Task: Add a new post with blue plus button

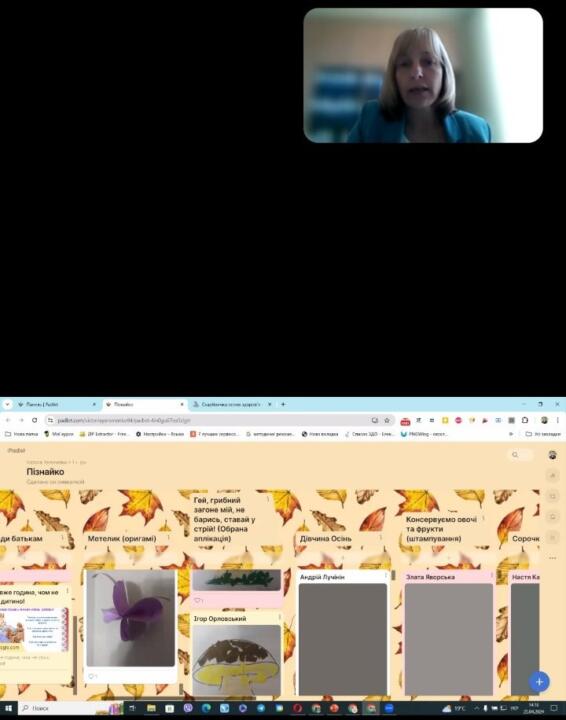Action: 539,681
